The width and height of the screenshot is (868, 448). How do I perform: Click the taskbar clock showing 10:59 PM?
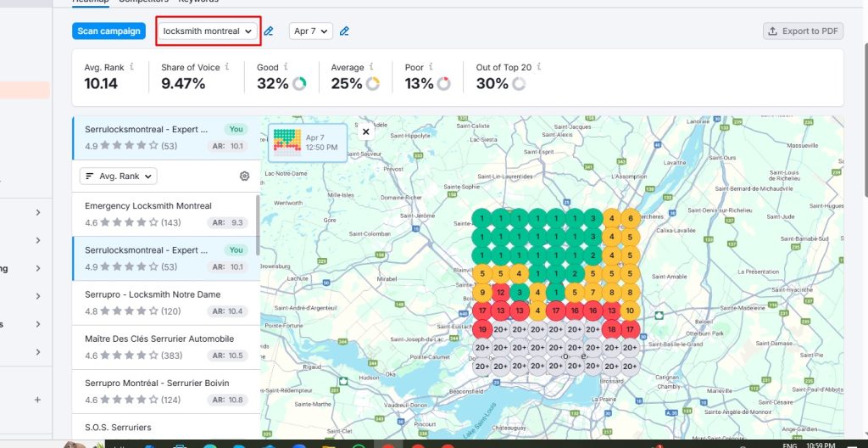[x=821, y=445]
